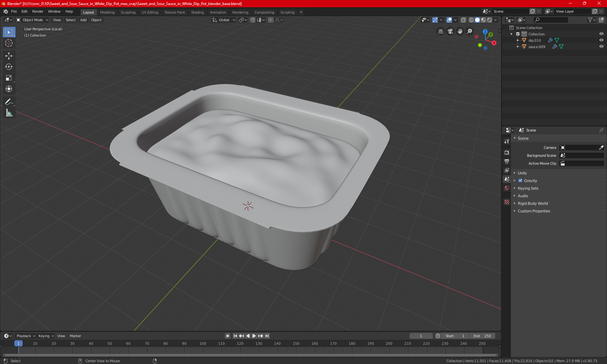
Task: Click the timeline horizontal scrollbar
Action: pos(250,355)
